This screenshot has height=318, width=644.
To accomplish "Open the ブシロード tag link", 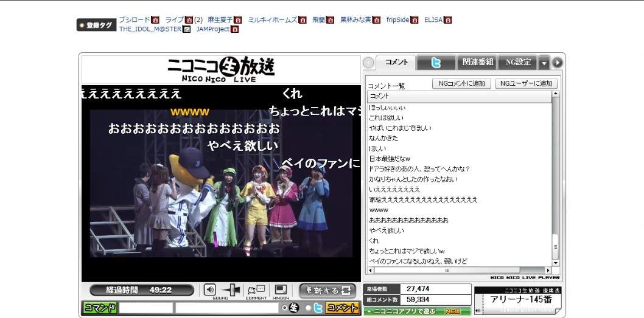I will point(135,19).
